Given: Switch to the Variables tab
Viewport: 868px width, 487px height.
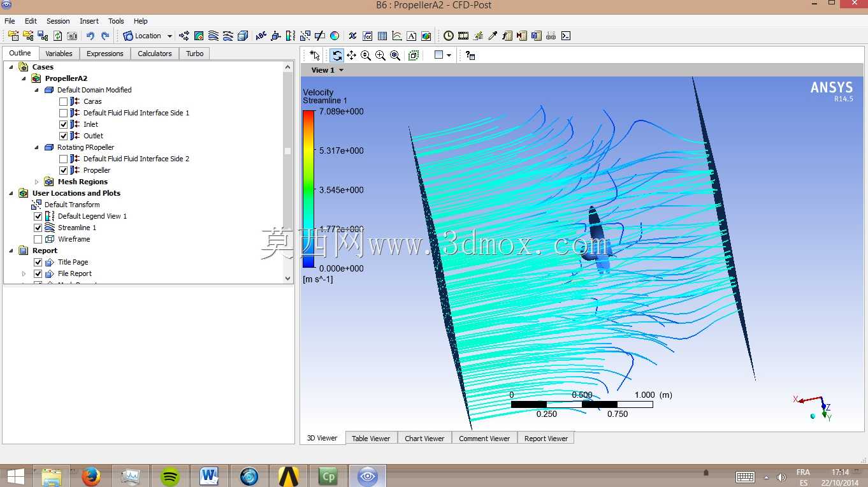Looking at the screenshot, I should 59,54.
